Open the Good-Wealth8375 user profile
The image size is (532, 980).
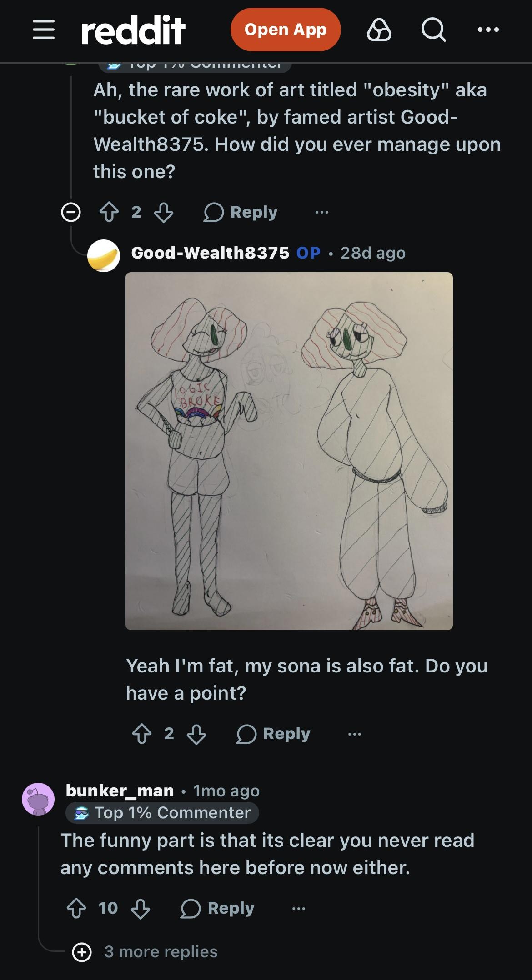(210, 253)
